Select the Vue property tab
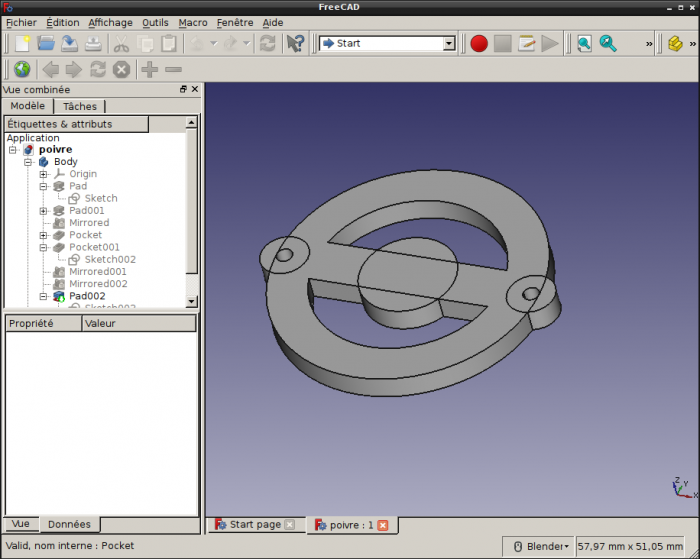The image size is (700, 559). (20, 524)
